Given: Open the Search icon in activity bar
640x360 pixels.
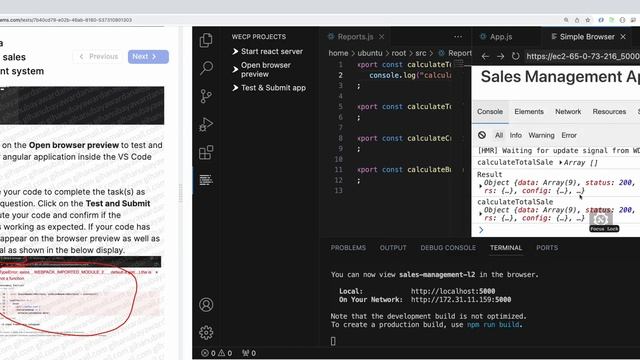Looking at the screenshot, I should tap(206, 68).
